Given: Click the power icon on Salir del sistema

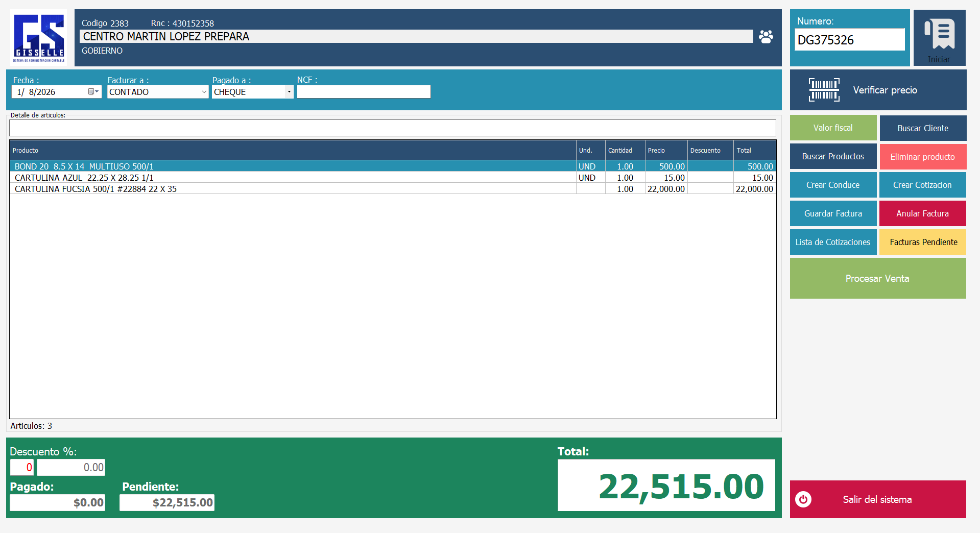Looking at the screenshot, I should pyautogui.click(x=803, y=499).
